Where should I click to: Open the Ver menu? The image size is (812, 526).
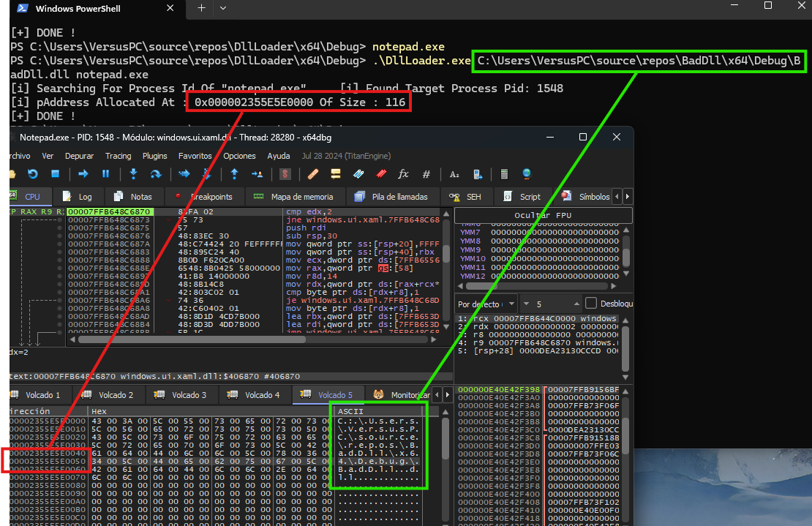[x=48, y=156]
